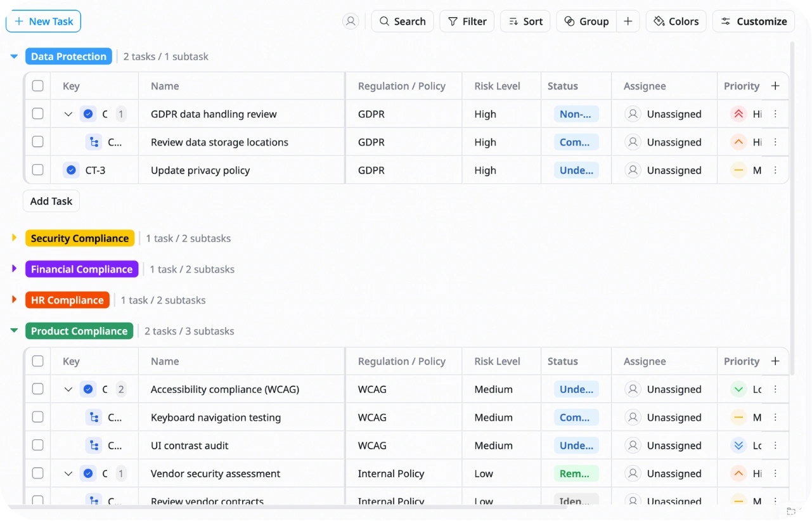812x521 pixels.
Task: Collapse subtasks of Vendor security assessment
Action: [68, 473]
